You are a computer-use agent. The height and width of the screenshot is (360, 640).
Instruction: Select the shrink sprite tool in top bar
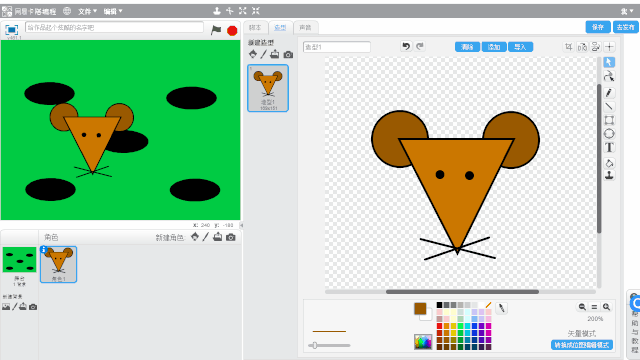coord(256,11)
